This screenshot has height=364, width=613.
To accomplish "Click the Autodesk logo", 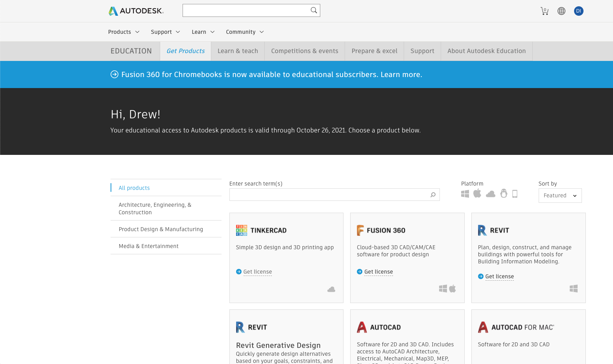I will click(x=135, y=11).
